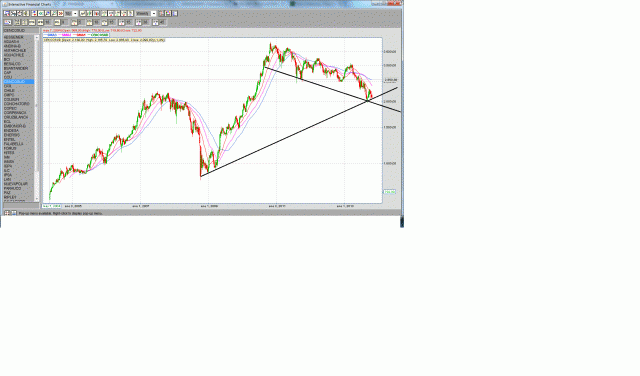Image resolution: width=640 pixels, height=376 pixels.
Task: Click the red SMA legend color line
Action: [76, 35]
